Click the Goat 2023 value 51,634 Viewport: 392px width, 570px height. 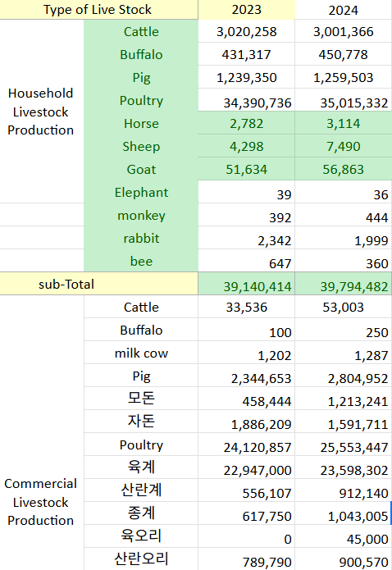tap(247, 169)
